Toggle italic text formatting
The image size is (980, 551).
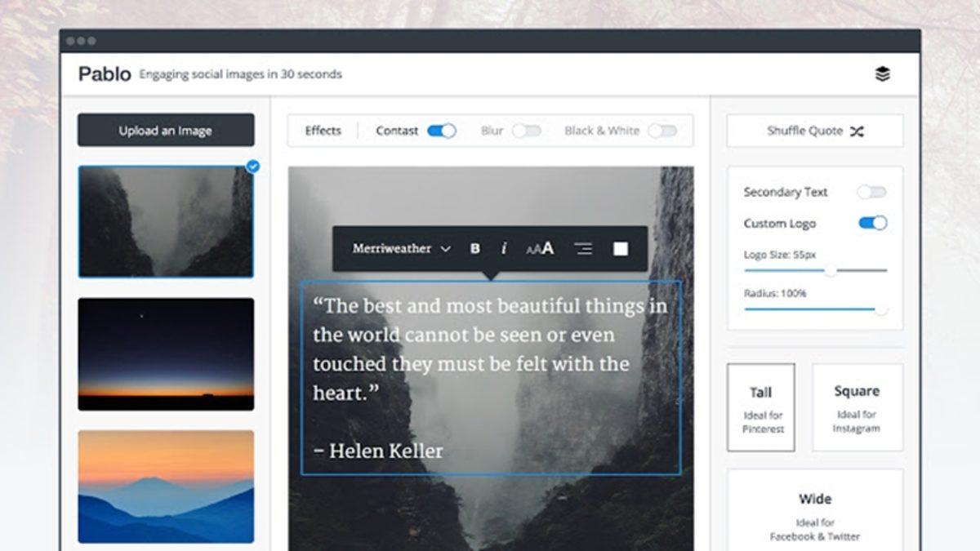(x=504, y=249)
